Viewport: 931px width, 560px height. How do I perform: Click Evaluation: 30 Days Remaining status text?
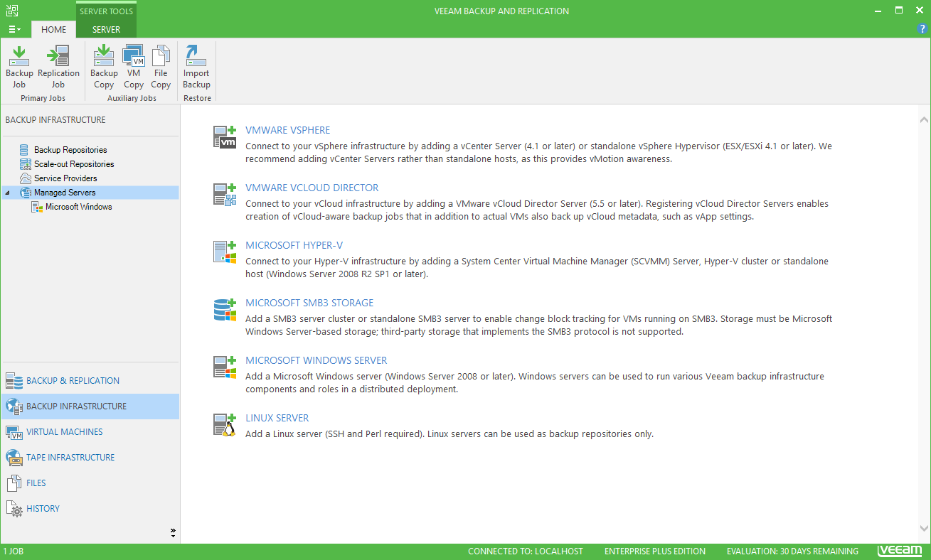[x=792, y=551]
